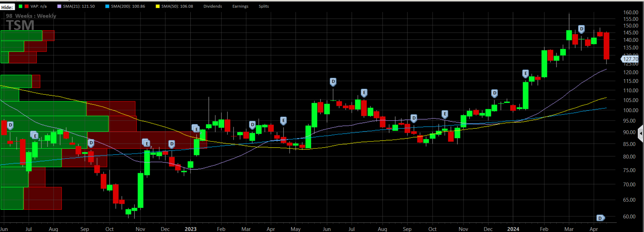The height and width of the screenshot is (232, 644).
Task: Click the earnings marker near late January 2024
Action: click(526, 74)
